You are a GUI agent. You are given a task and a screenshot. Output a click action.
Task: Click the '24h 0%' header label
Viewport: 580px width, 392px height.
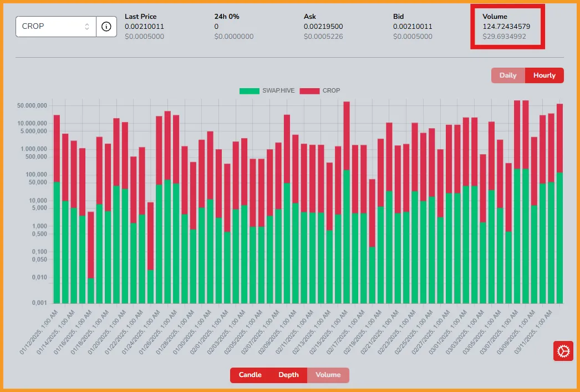(x=227, y=17)
